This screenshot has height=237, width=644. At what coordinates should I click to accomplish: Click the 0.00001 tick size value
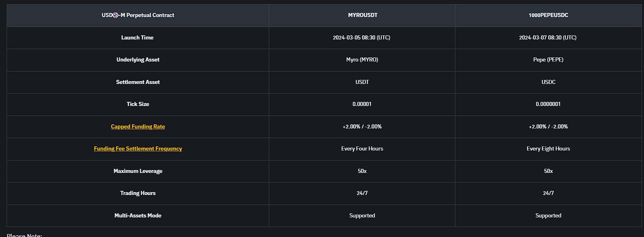(x=362, y=104)
